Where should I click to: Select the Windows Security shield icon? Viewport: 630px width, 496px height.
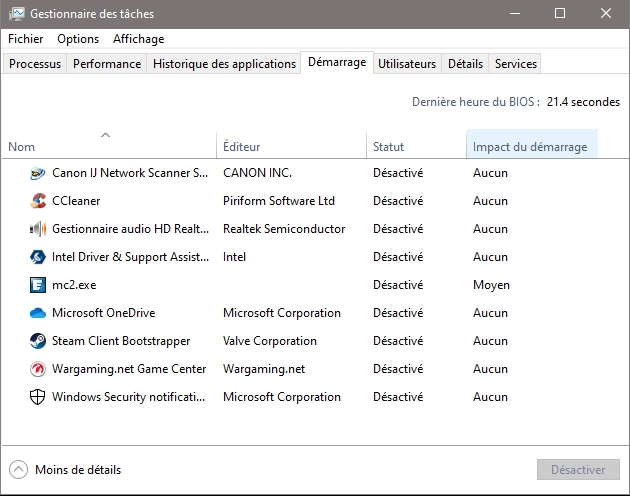click(38, 397)
